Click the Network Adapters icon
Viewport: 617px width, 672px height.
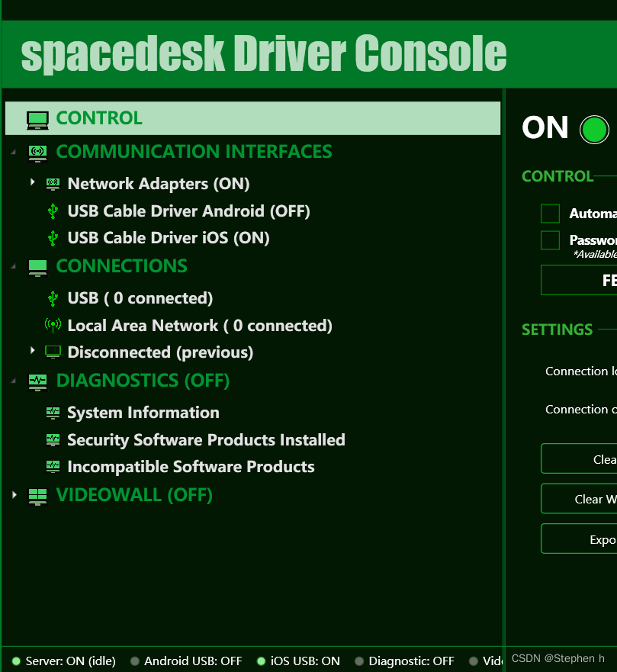(x=53, y=185)
